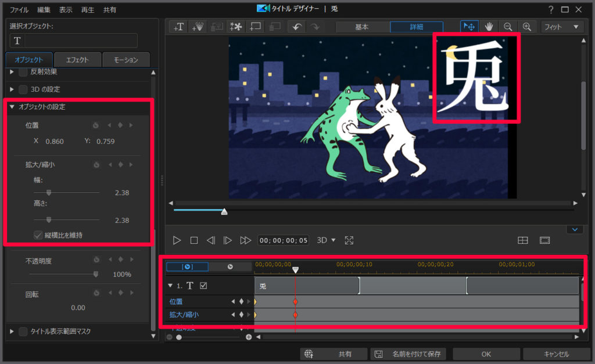Activate the select and move object tool
Viewport: 595px width, 364px height.
coord(469,27)
